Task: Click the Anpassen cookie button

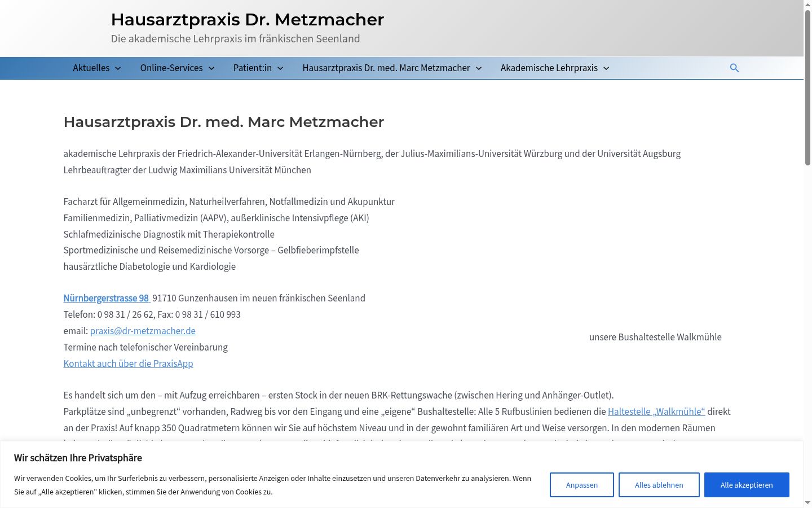Action: pos(582,485)
